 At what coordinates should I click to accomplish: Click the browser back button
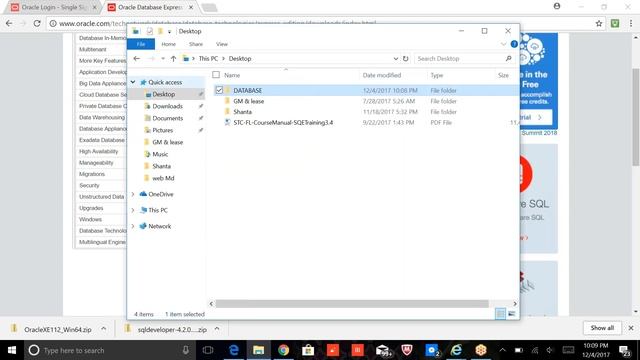[9, 23]
